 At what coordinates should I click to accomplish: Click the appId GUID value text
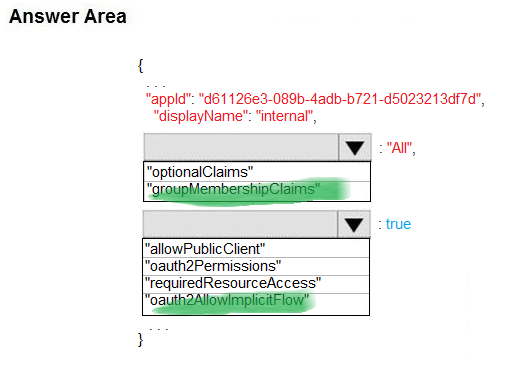pos(340,99)
